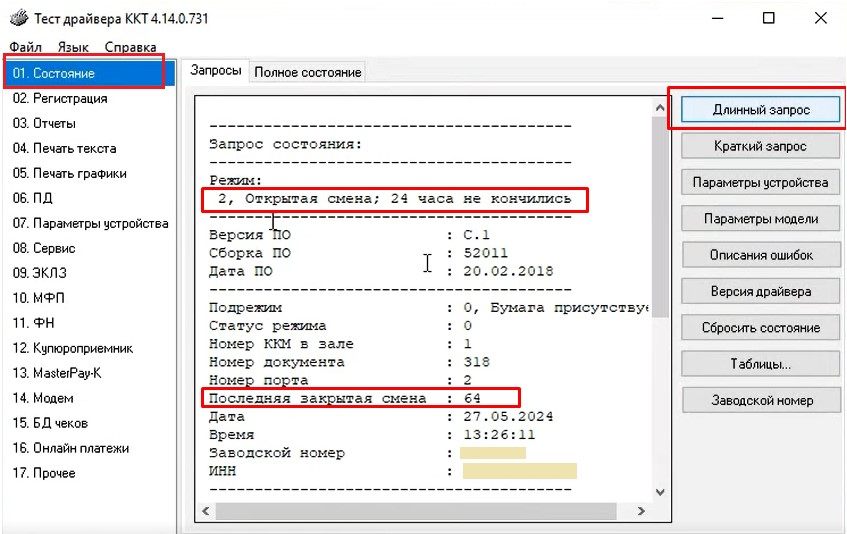Open 17. Прочее section
Viewport: 847px width, 534px height.
[44, 473]
